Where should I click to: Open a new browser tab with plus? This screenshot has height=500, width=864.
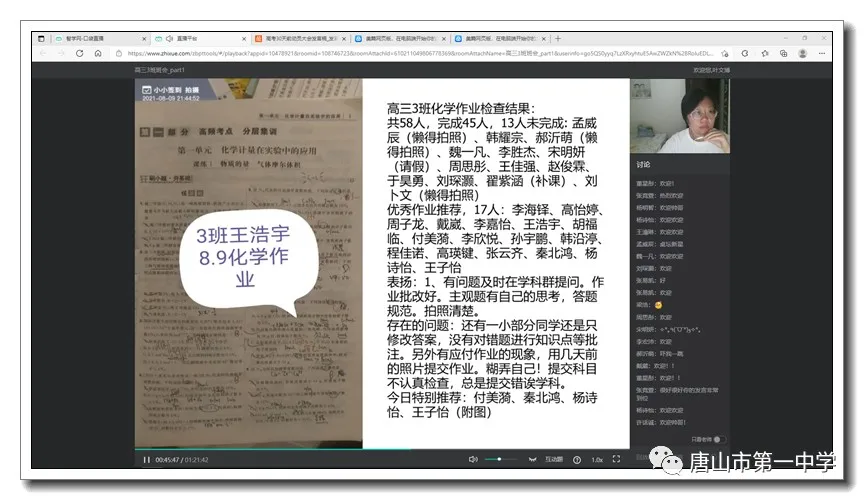(x=557, y=39)
